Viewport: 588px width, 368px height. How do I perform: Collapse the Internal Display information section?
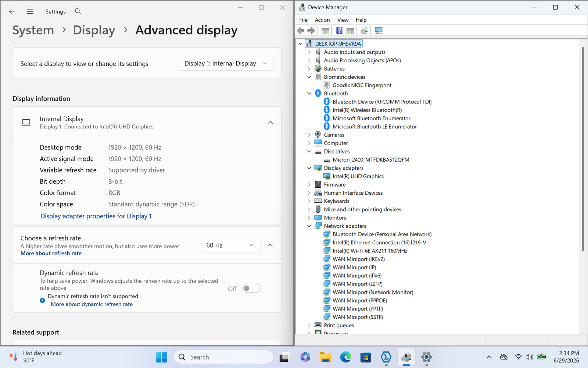click(270, 123)
